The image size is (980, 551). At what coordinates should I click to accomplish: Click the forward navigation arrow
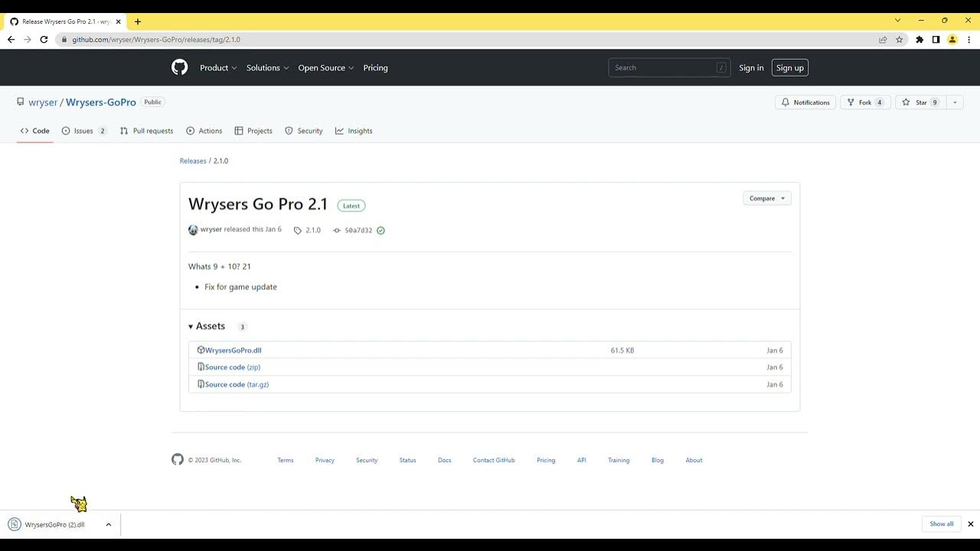point(28,39)
